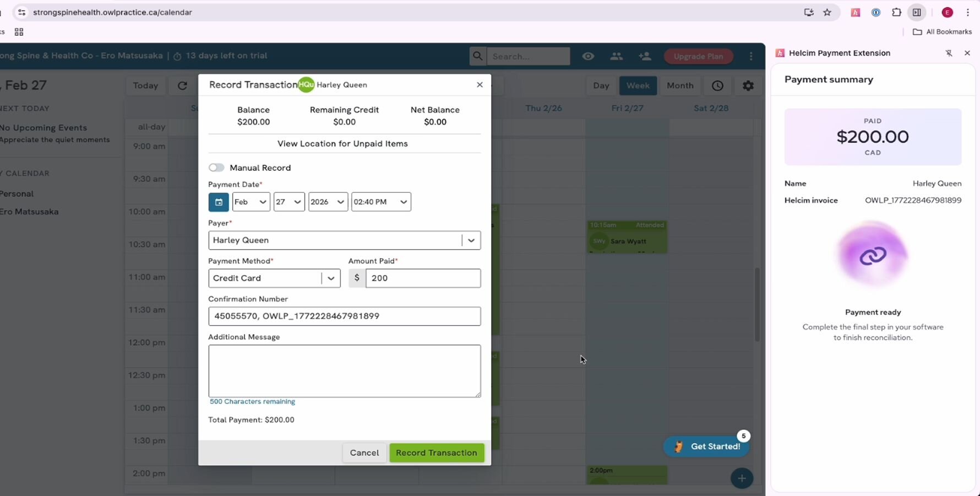This screenshot has width=980, height=496.
Task: Click the Record Transaction button
Action: click(436, 452)
